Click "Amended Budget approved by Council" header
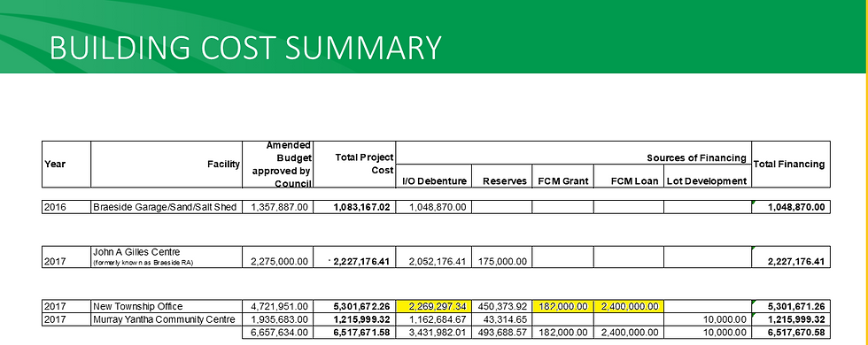868x345 pixels. [282, 165]
